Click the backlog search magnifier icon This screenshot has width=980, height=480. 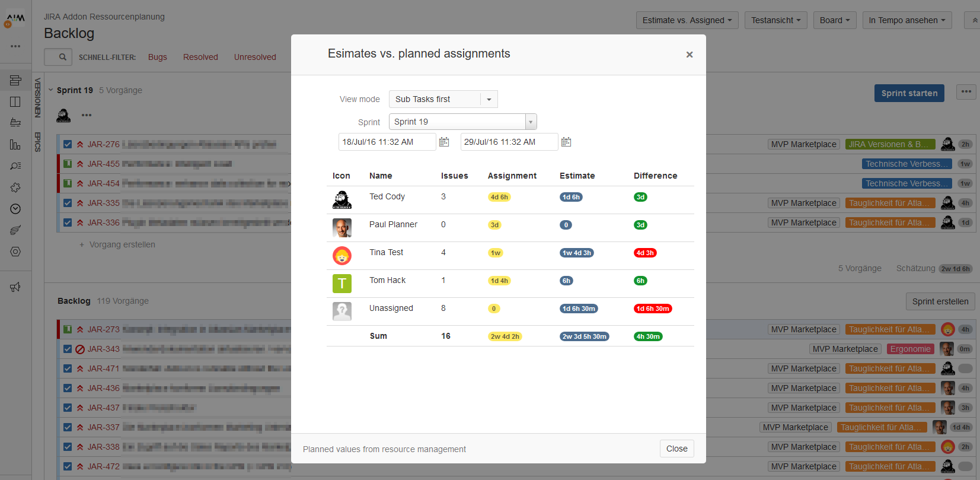[62, 57]
